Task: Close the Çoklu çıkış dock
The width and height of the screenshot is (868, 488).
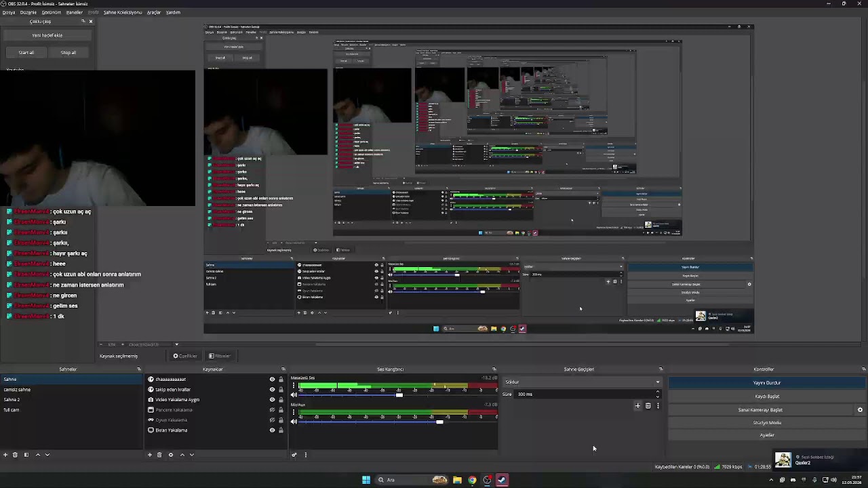Action: click(x=91, y=21)
